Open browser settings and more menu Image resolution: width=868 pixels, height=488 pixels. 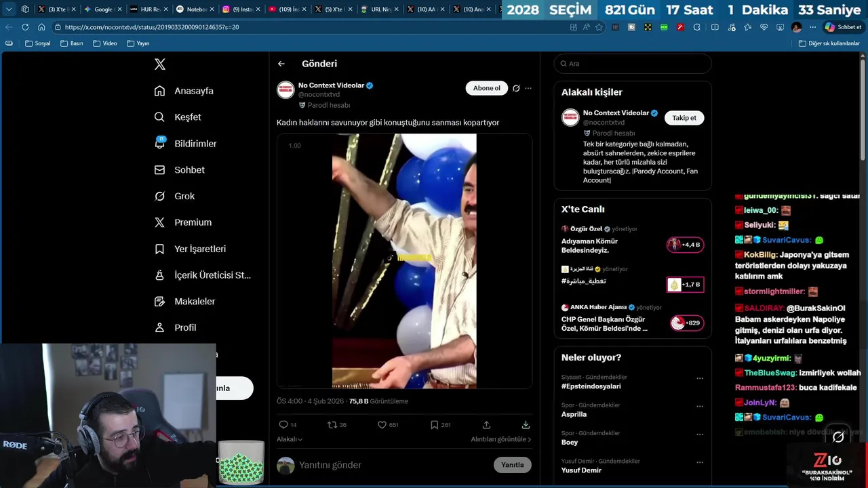[x=812, y=27]
